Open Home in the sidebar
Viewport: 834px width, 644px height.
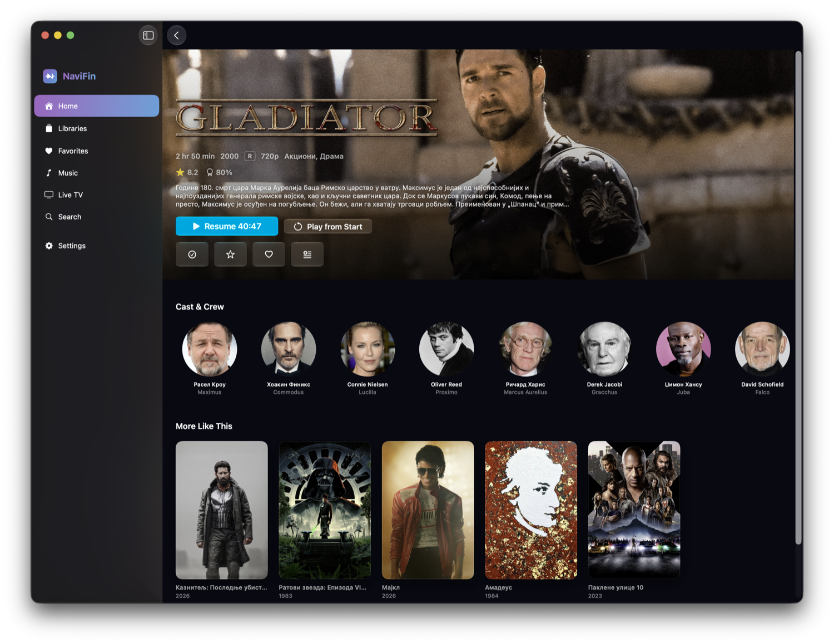pyautogui.click(x=97, y=106)
